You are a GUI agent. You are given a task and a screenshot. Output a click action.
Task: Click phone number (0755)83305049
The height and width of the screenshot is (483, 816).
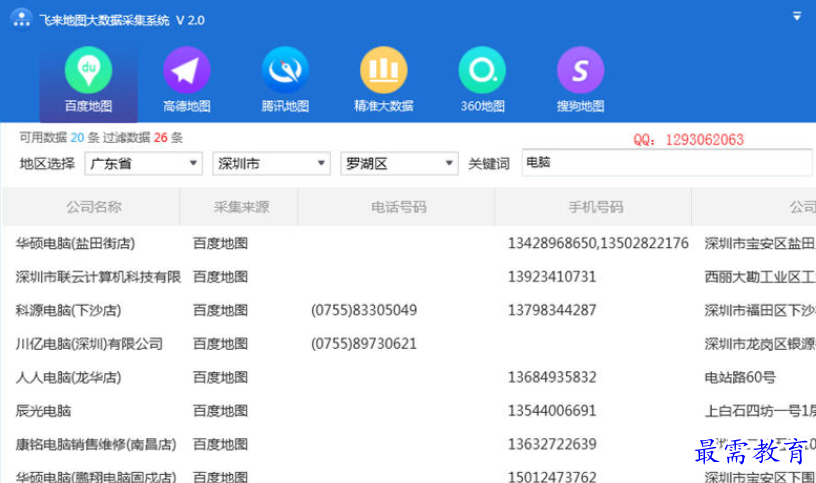[x=364, y=310]
